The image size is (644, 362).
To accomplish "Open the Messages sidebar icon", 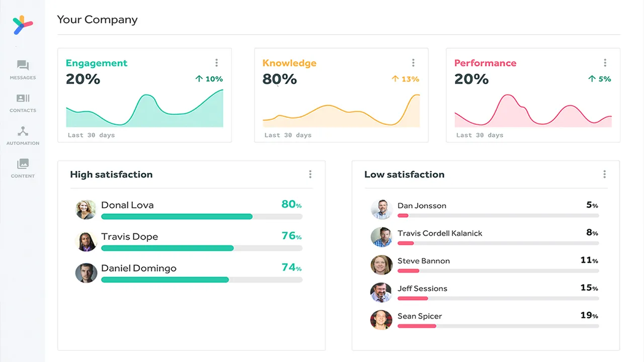I will coord(23,65).
